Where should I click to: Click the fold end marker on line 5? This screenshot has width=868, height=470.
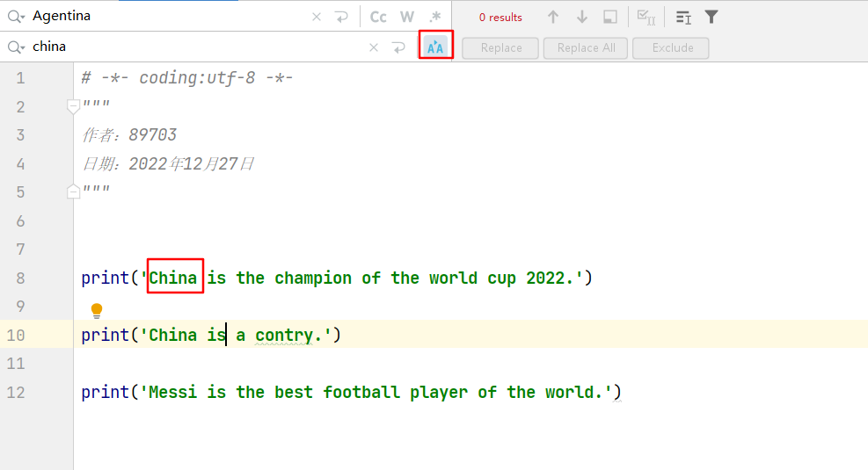74,192
